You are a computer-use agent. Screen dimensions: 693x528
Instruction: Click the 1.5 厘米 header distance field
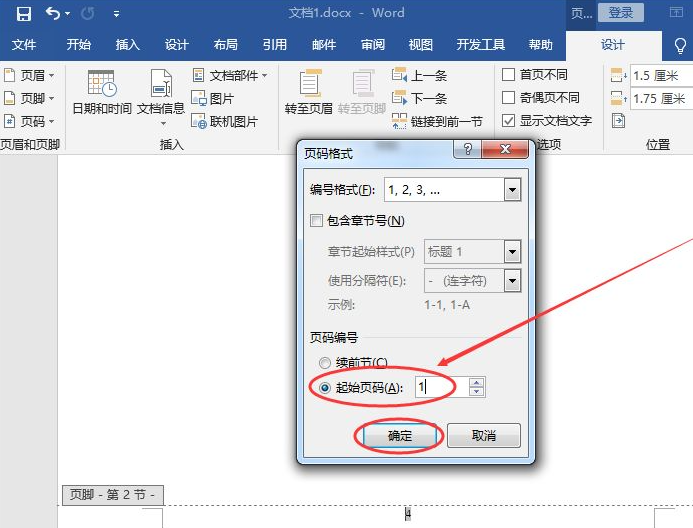662,76
